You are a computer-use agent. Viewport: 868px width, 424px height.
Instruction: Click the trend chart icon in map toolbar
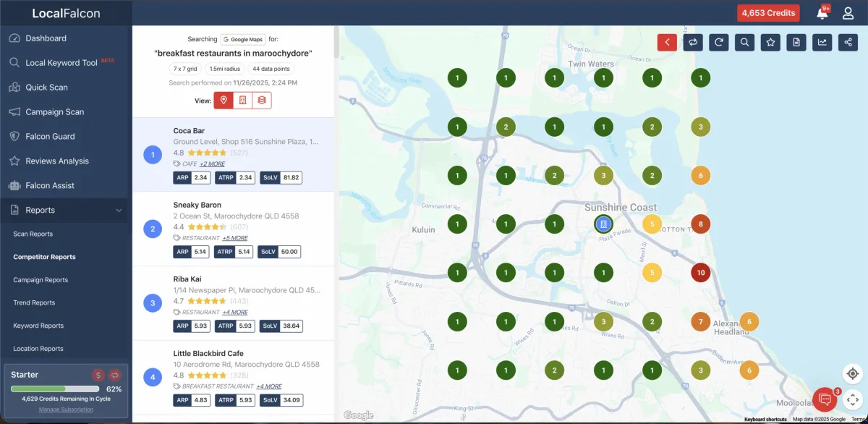(x=822, y=42)
